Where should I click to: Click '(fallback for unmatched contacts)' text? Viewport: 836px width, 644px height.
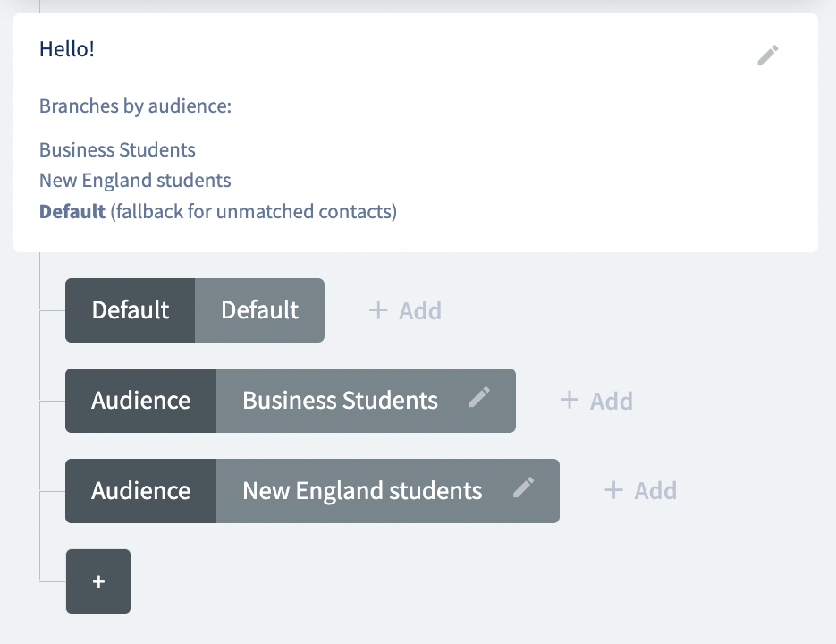pyautogui.click(x=254, y=212)
